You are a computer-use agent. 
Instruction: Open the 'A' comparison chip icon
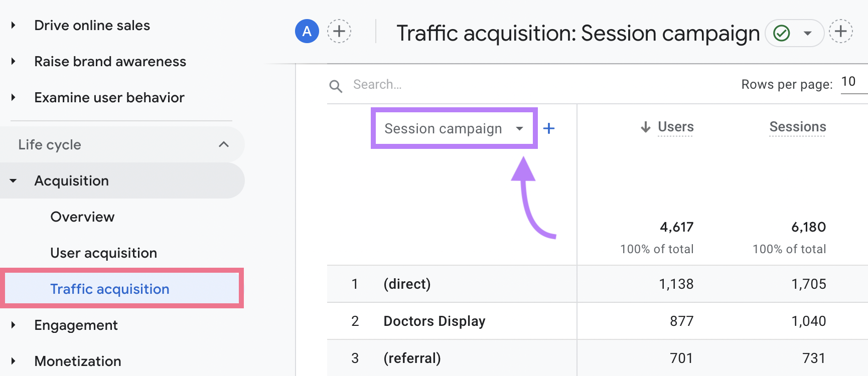pyautogui.click(x=307, y=31)
